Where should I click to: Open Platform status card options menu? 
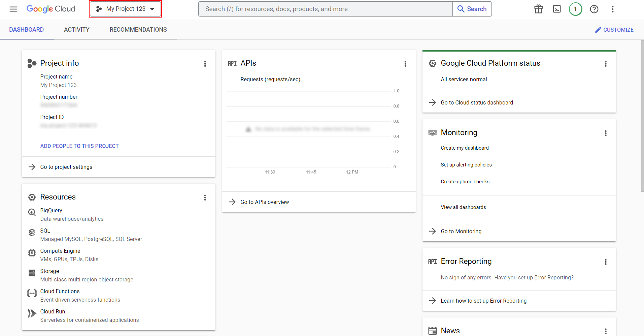pos(606,64)
